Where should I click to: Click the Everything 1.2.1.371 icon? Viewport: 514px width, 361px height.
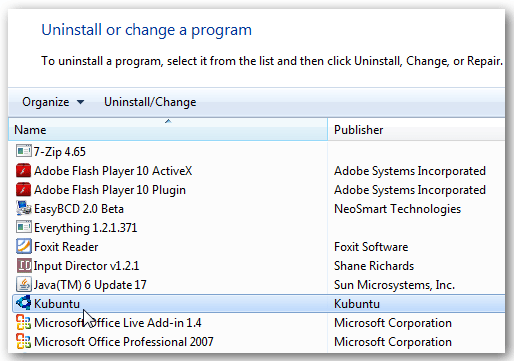pyautogui.click(x=24, y=227)
